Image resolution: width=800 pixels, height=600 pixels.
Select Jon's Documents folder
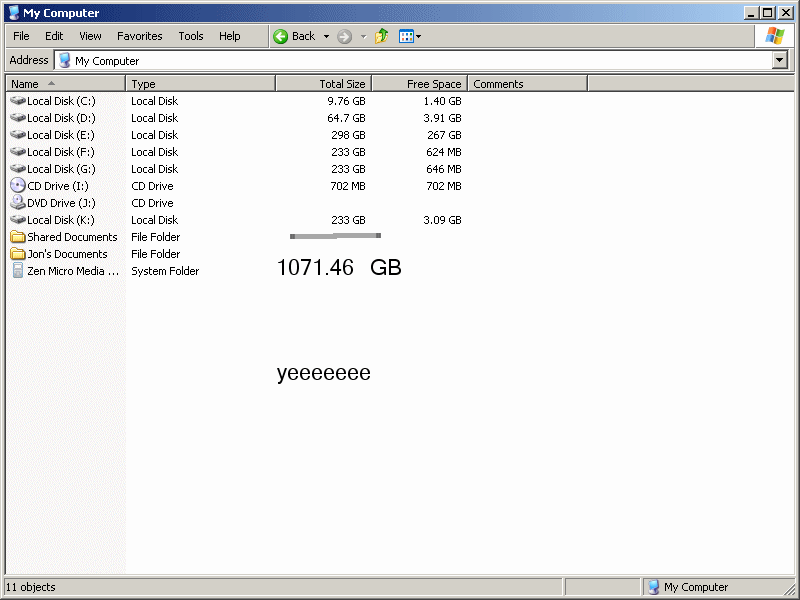(x=66, y=254)
